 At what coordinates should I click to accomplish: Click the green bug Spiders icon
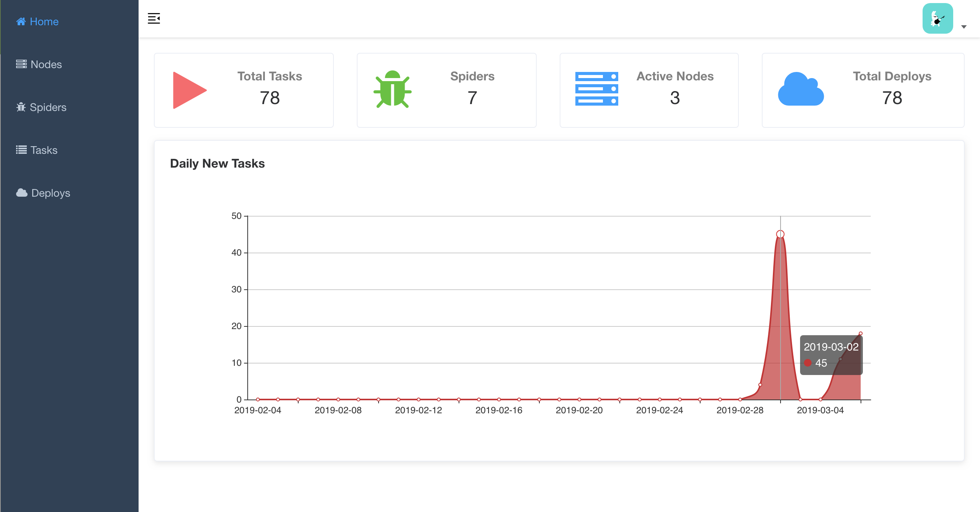pyautogui.click(x=392, y=90)
